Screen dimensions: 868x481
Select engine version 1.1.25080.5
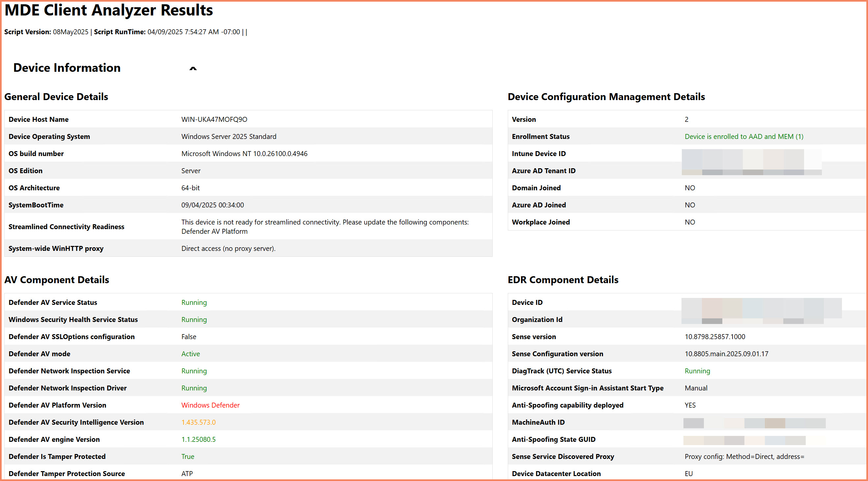(198, 440)
